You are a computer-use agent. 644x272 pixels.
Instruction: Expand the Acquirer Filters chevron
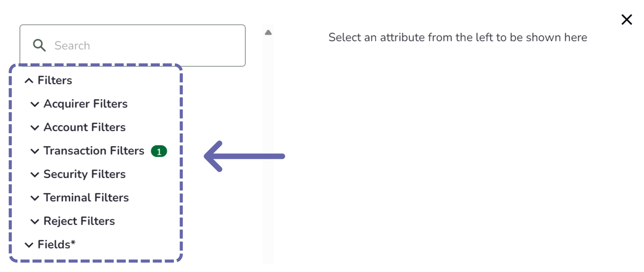34,104
